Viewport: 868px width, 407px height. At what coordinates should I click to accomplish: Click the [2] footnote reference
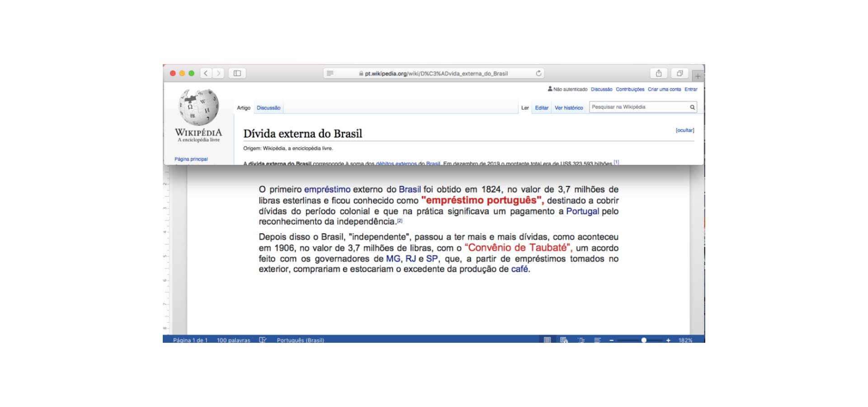point(400,221)
